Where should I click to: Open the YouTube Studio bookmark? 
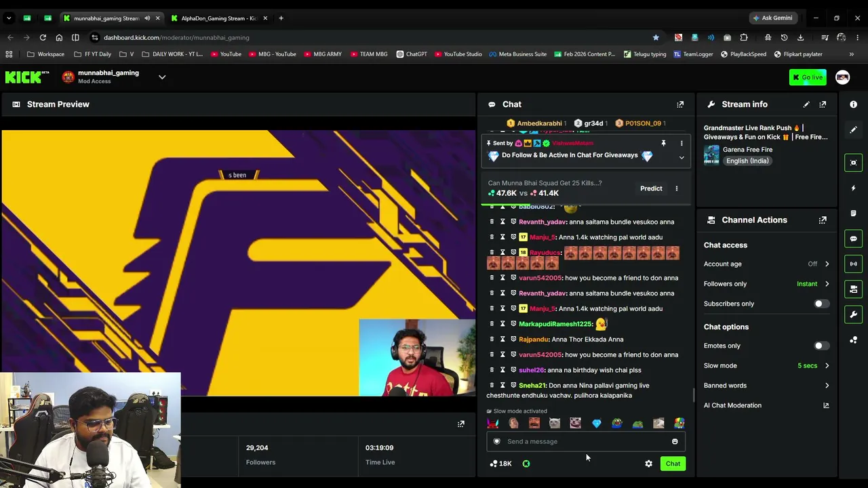458,54
